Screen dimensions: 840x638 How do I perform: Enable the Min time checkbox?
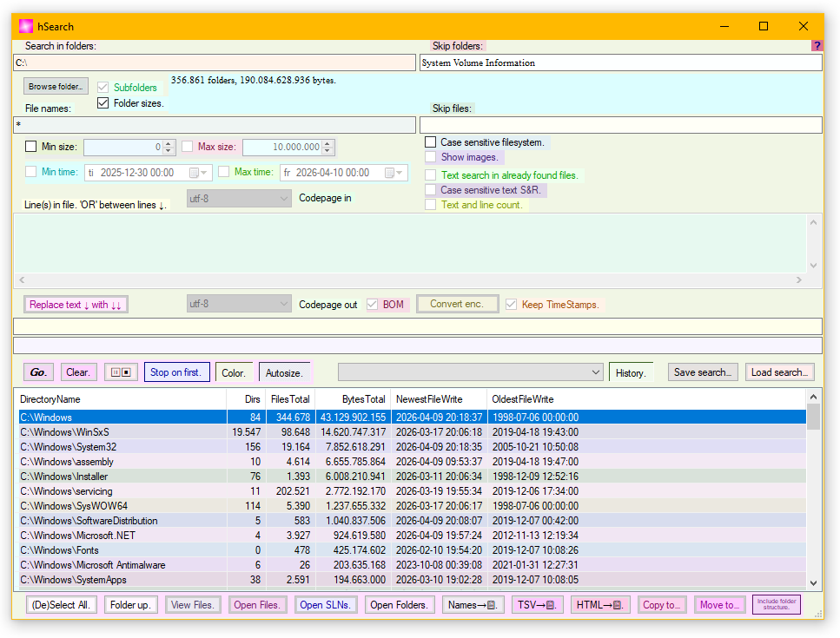(x=31, y=172)
